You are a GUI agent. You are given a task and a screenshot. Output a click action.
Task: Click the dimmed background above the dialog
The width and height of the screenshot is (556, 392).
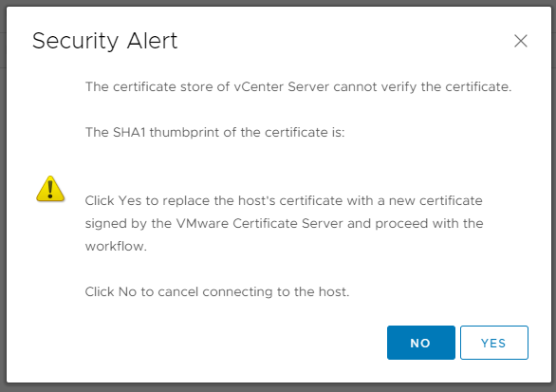pos(278,3)
